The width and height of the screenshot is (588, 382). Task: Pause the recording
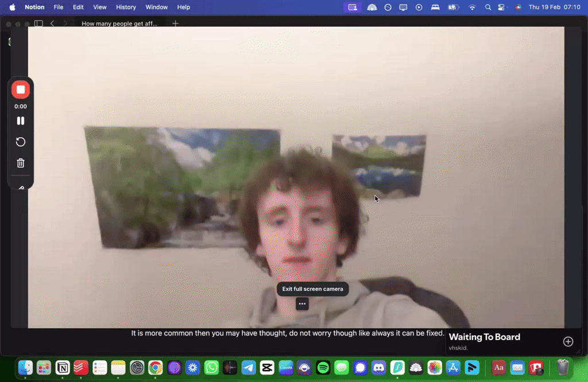coord(21,120)
